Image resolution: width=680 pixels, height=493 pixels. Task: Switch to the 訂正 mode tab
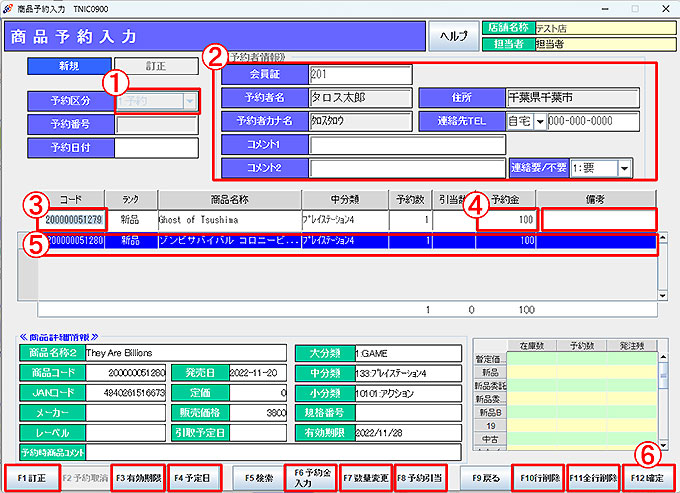(x=157, y=66)
